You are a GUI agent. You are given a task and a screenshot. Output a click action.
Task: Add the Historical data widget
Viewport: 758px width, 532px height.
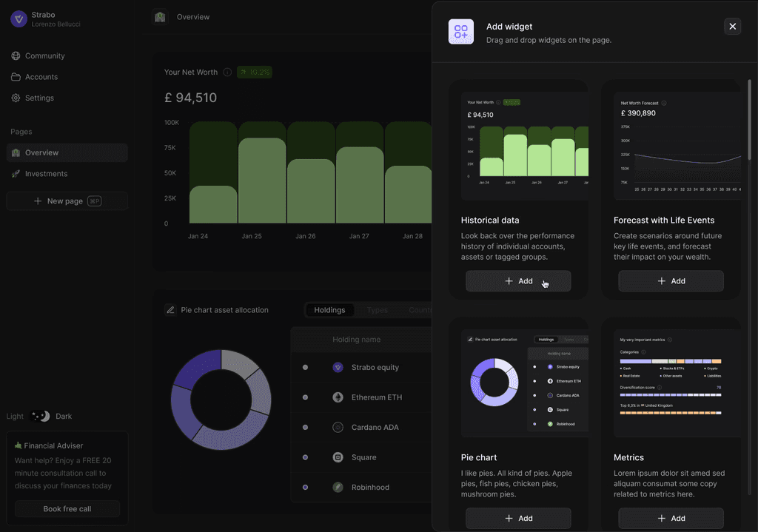518,280
